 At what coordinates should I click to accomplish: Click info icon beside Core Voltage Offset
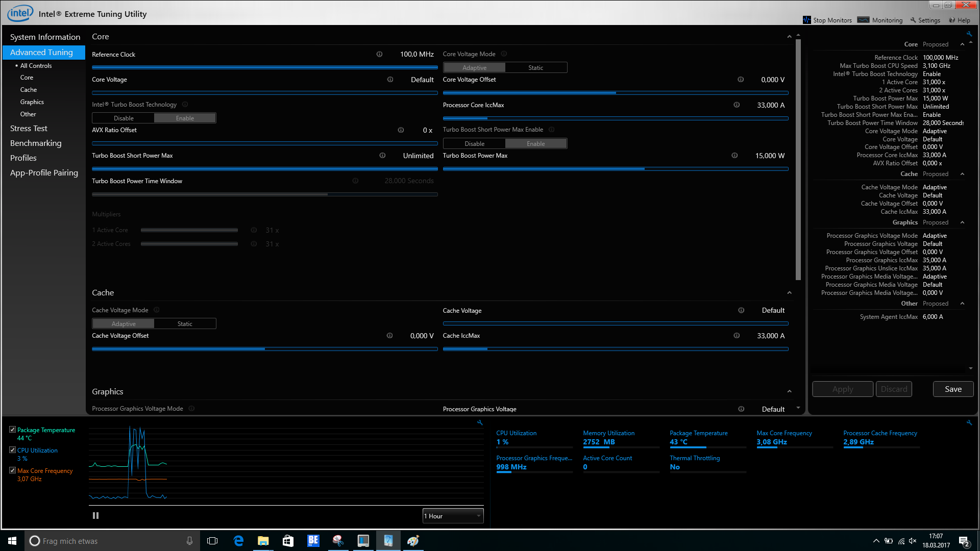(741, 80)
